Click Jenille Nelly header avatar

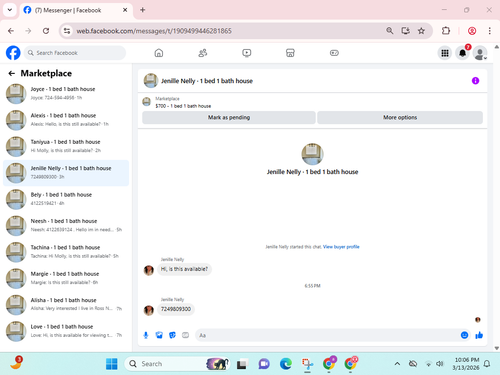(151, 81)
